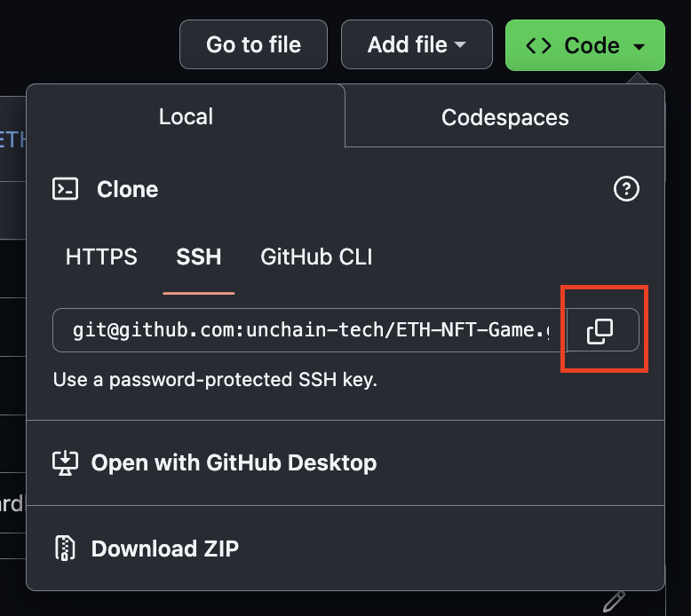This screenshot has width=691, height=616.
Task: Click Download ZIP
Action: coord(165,549)
